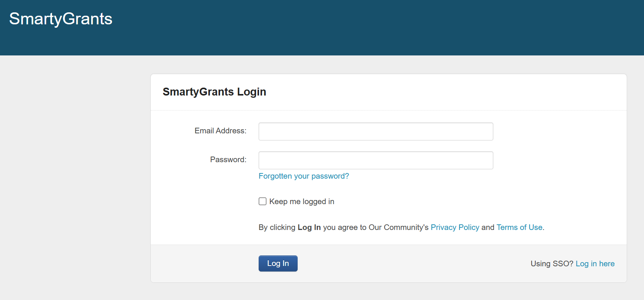Click the SmartyGrants logo in the header
The width and height of the screenshot is (644, 300).
61,19
